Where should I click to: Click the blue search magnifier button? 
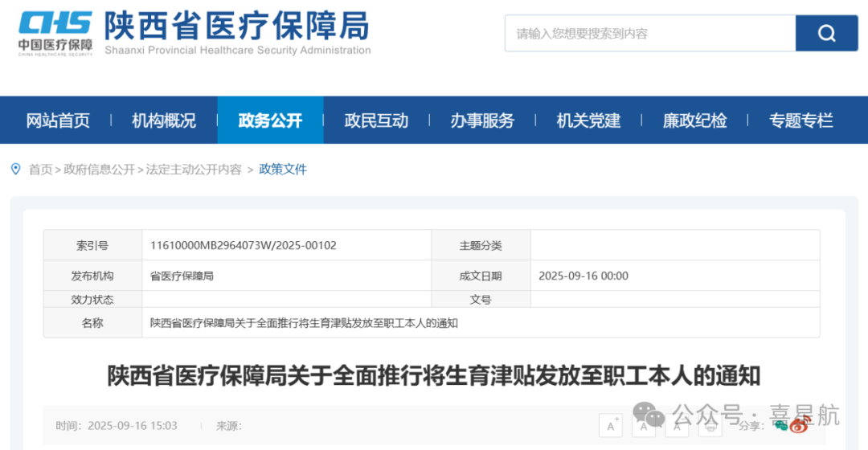click(x=826, y=33)
